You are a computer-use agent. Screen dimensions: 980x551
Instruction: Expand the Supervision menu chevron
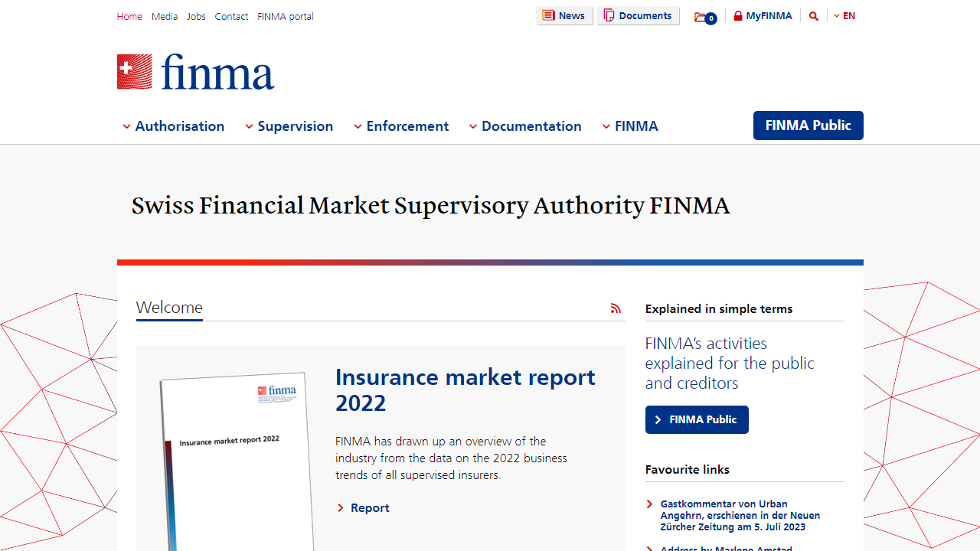(248, 126)
